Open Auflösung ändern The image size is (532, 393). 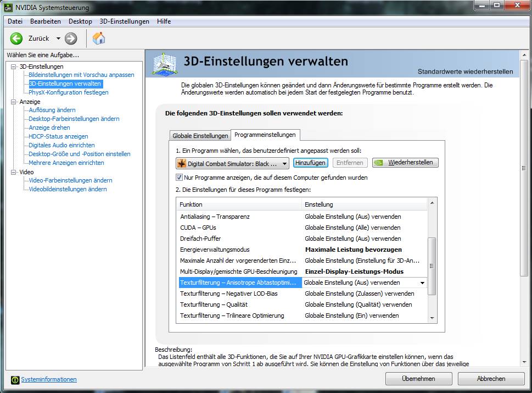tap(52, 110)
